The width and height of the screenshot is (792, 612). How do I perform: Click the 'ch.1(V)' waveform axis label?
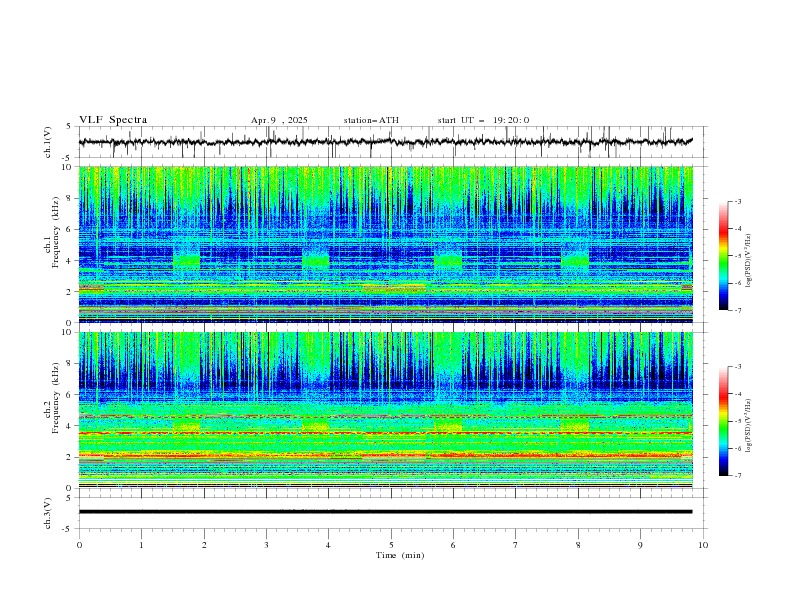click(47, 142)
